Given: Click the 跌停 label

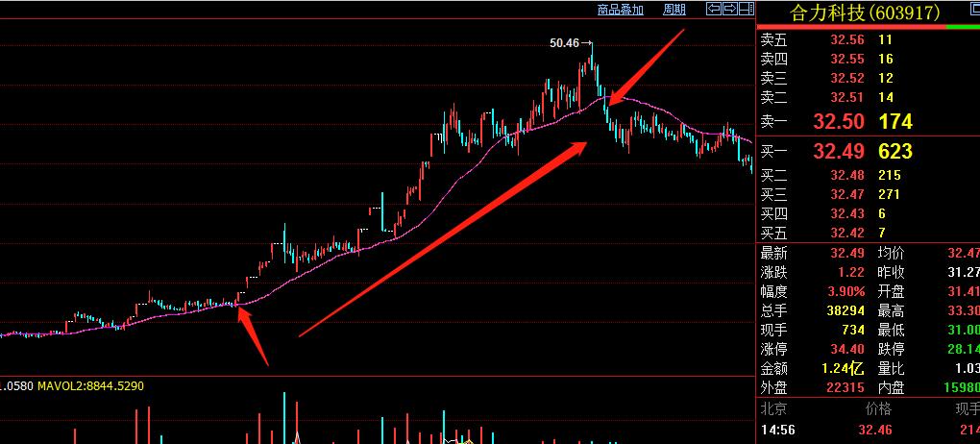Looking at the screenshot, I should 891,349.
